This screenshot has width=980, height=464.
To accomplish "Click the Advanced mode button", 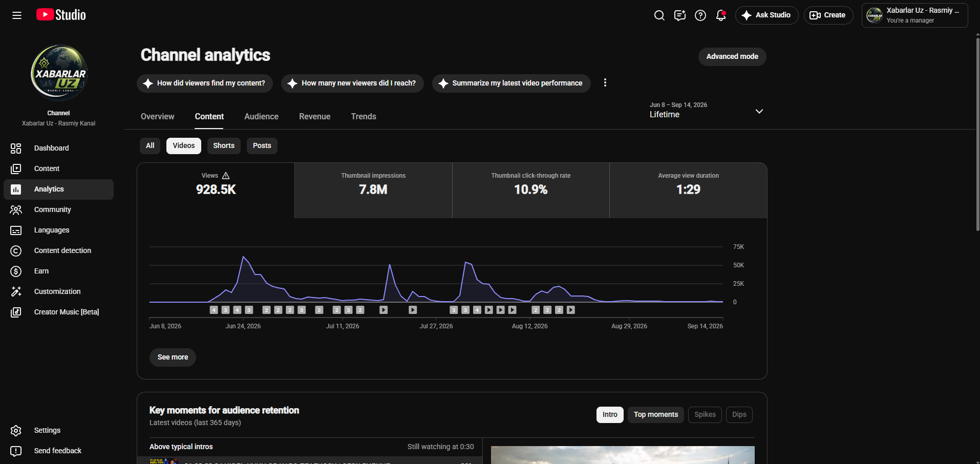I will coord(732,56).
